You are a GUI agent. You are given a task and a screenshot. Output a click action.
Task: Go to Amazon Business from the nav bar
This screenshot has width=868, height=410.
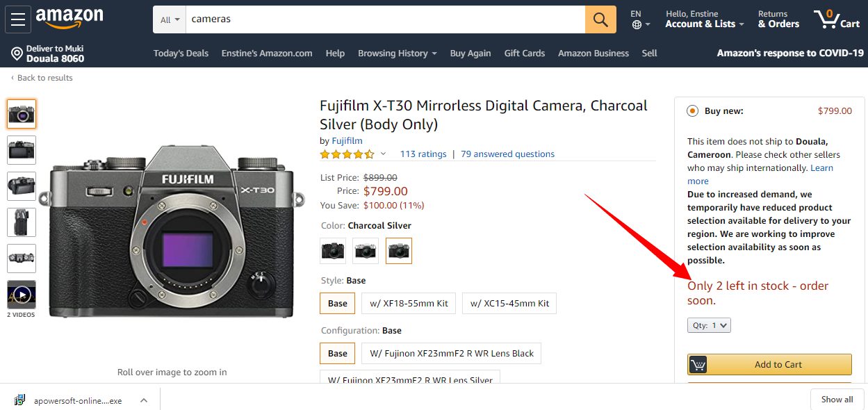click(x=593, y=53)
